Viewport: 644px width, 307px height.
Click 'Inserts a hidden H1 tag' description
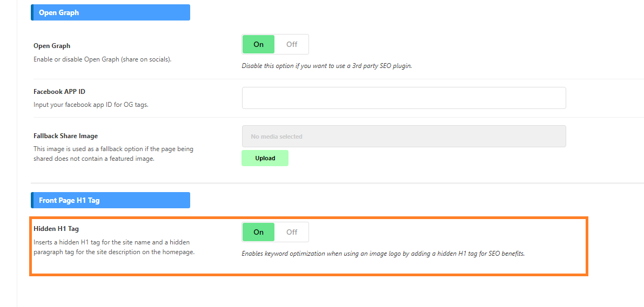[114, 247]
